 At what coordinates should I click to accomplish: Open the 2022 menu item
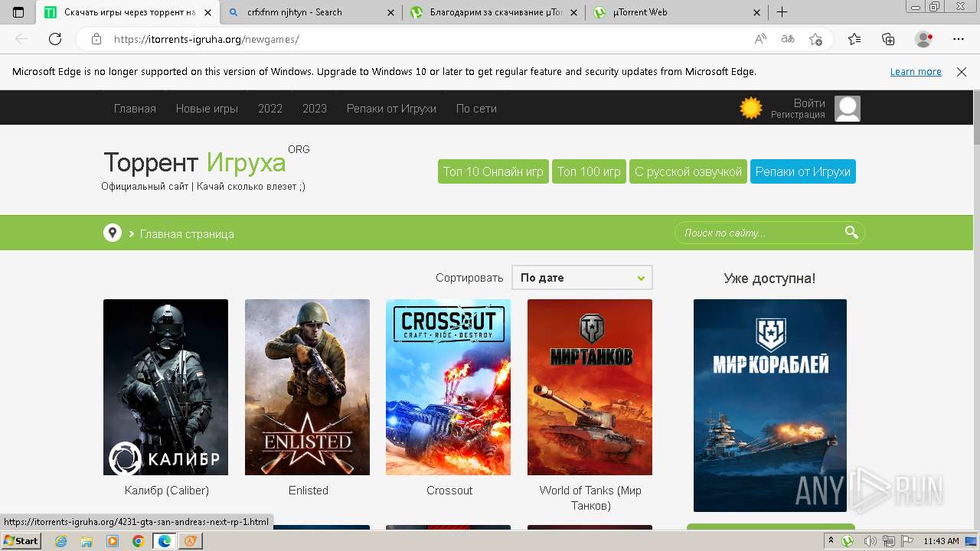[x=270, y=109]
